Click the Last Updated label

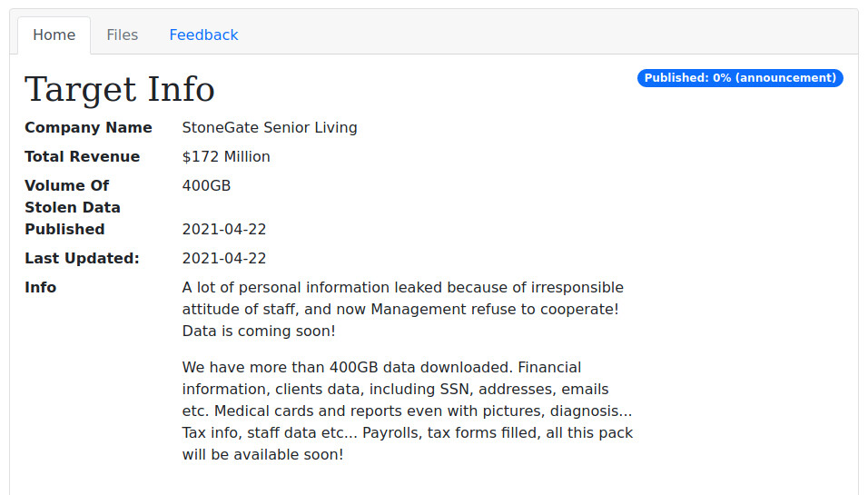[x=82, y=259]
